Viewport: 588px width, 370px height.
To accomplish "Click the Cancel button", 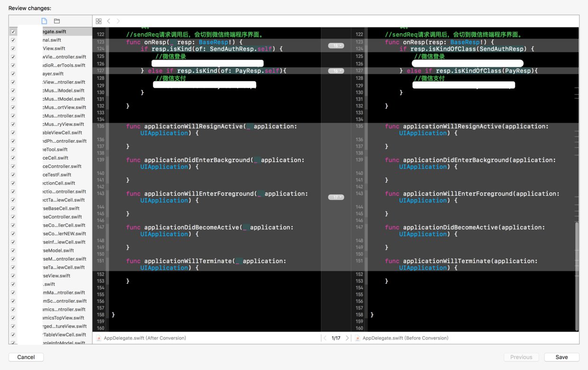I will 26,357.
